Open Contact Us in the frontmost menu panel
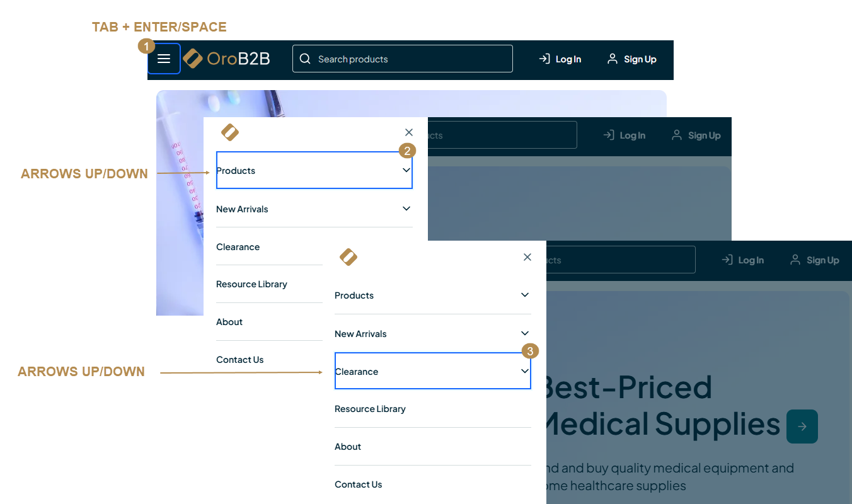 pyautogui.click(x=358, y=484)
